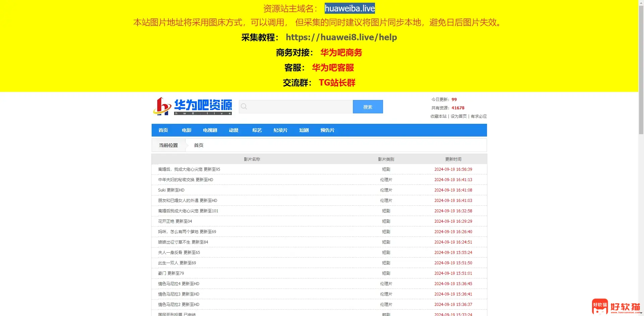644x316 pixels.
Task: Click the 华为吧资源 site logo
Action: (x=193, y=106)
